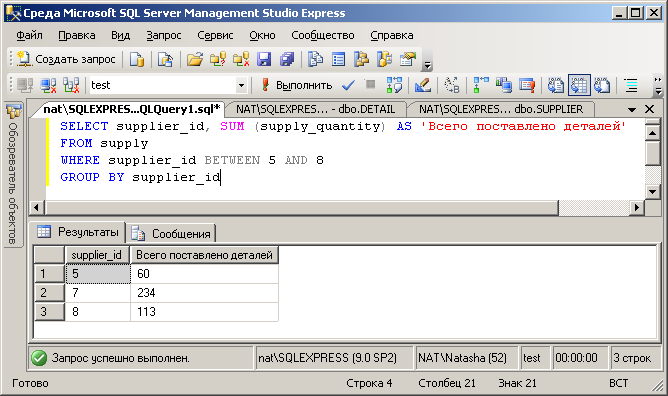Screen dimensions: 668x396
Task: Open File using the folder icon
Action: coord(194,59)
